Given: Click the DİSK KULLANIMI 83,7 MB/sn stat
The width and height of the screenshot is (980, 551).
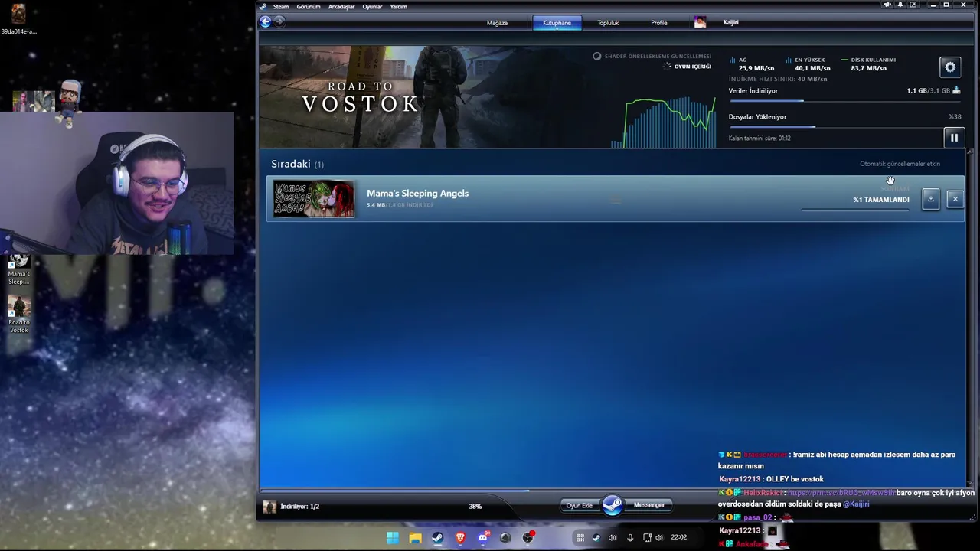Looking at the screenshot, I should (868, 64).
